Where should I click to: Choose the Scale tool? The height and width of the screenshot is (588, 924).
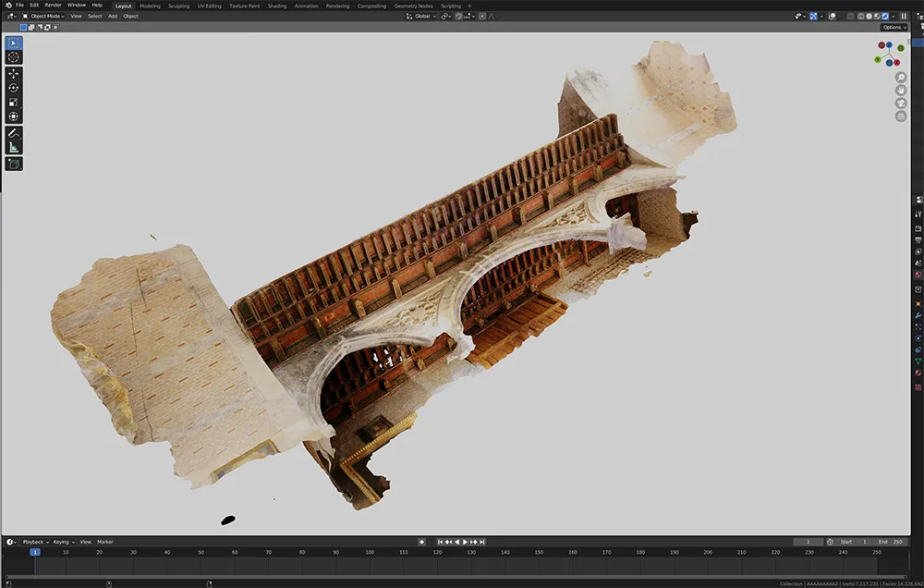point(14,103)
